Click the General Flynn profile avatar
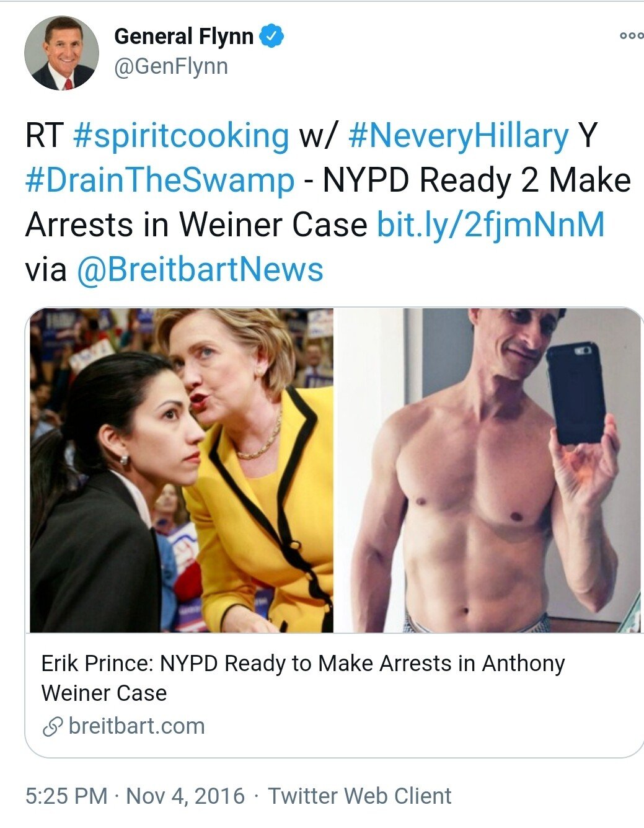 coord(61,53)
